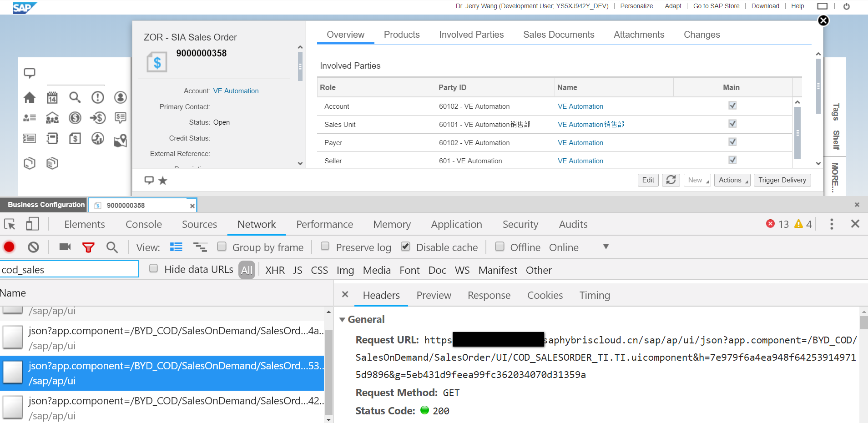Open the alert exclamation icon in navigation

tap(98, 97)
